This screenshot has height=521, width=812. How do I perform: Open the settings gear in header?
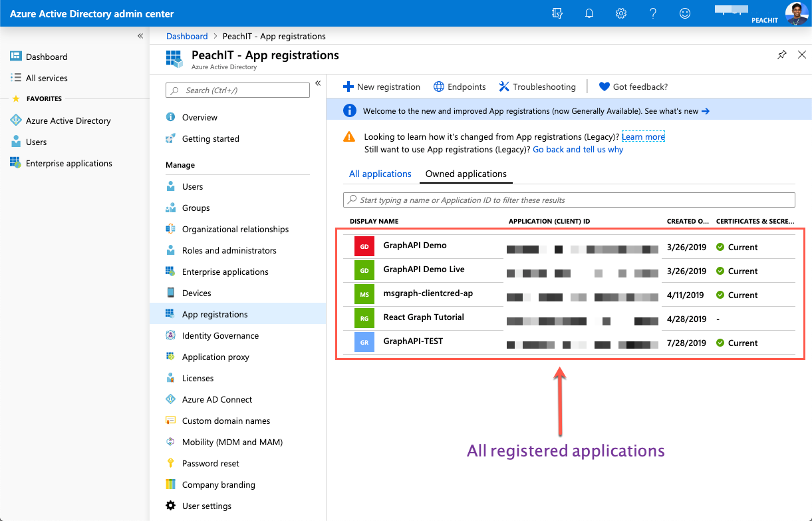(x=621, y=13)
